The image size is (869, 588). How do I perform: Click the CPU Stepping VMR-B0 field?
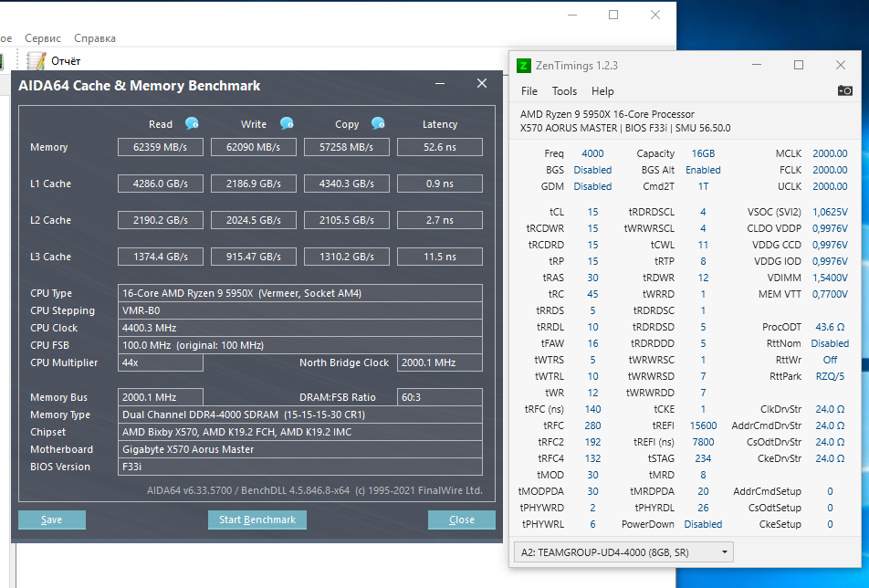tap(299, 310)
